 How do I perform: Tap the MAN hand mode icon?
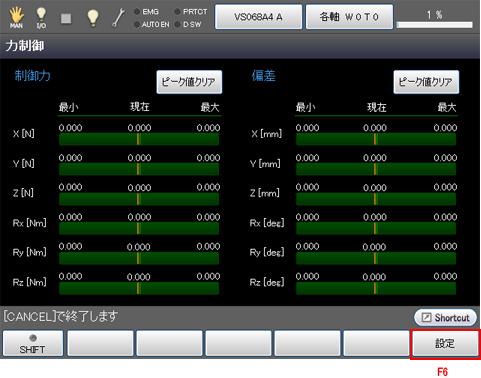click(x=16, y=17)
